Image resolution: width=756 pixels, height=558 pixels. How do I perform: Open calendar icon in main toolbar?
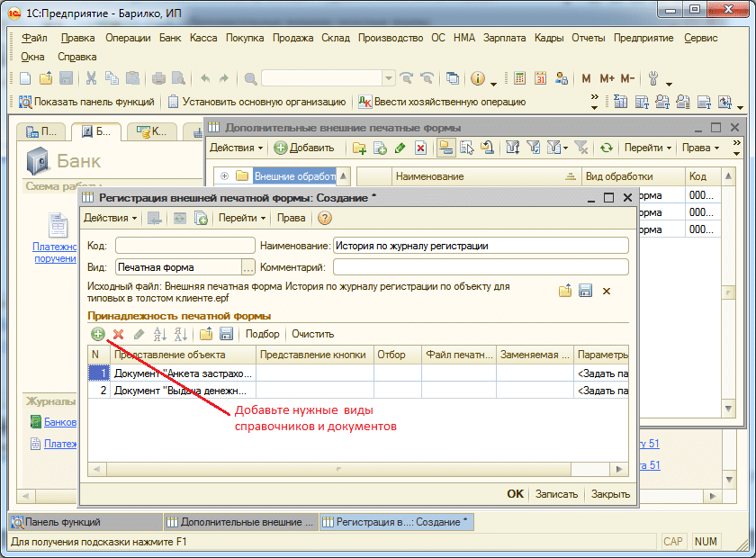(541, 78)
